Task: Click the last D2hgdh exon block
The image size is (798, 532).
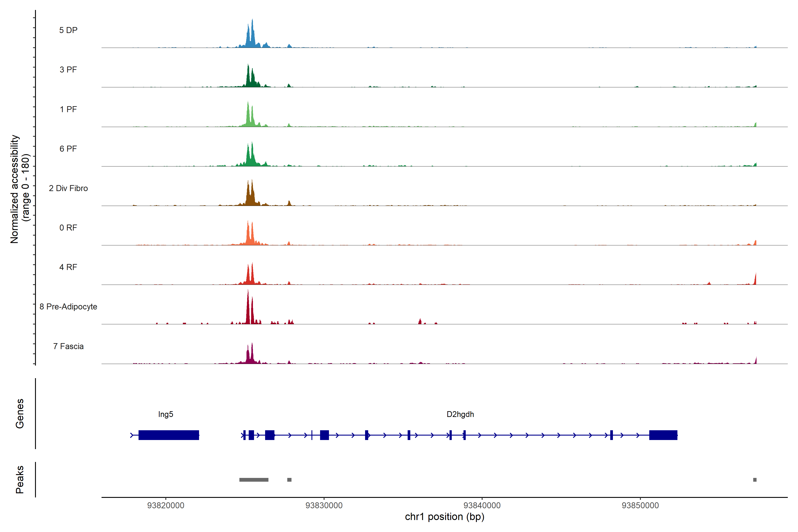Action: [x=663, y=435]
